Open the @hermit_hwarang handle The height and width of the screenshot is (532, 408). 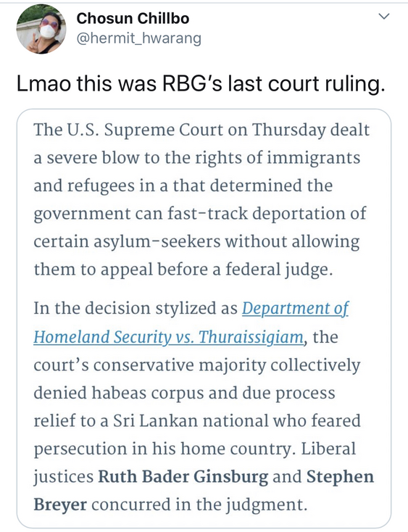tap(138, 38)
